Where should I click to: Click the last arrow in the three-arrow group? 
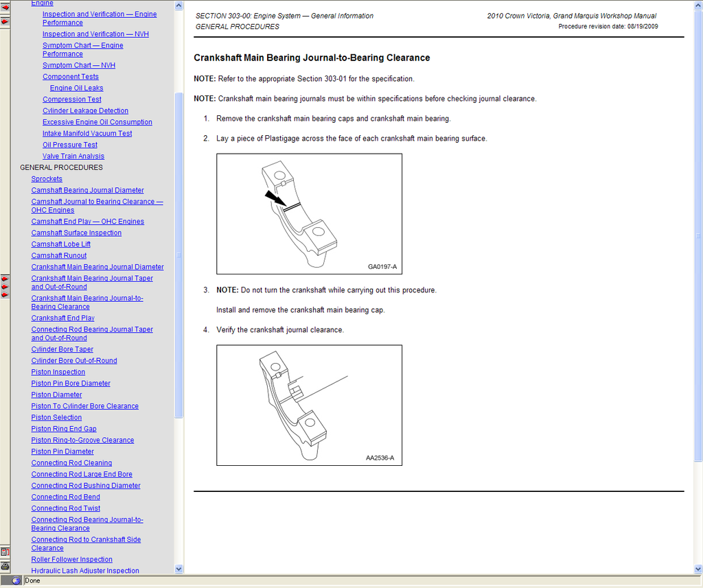pyautogui.click(x=5, y=295)
